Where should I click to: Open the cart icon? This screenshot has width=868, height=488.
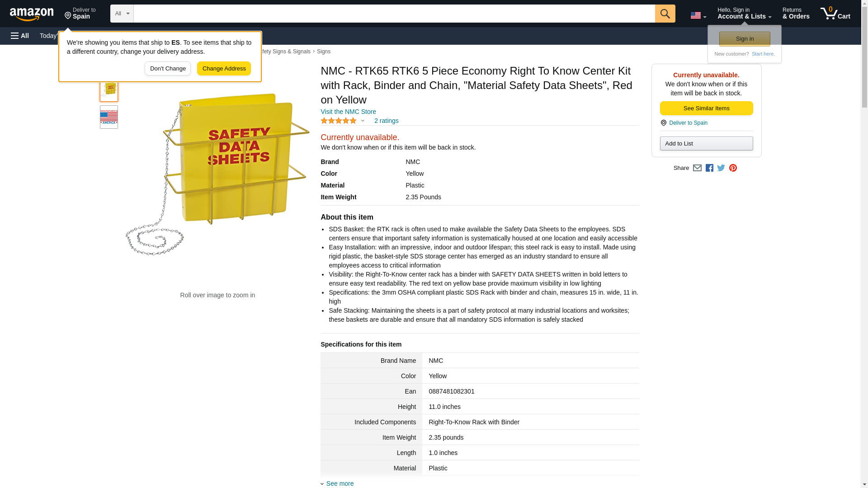point(835,14)
